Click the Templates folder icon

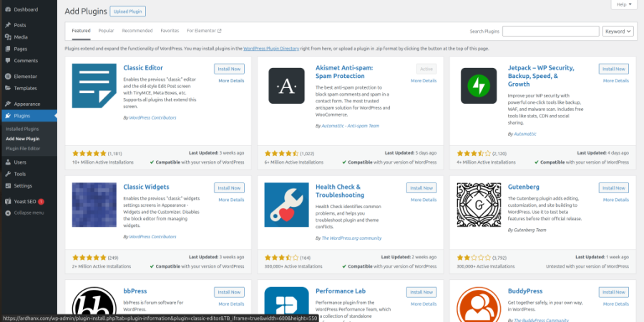(x=8, y=88)
